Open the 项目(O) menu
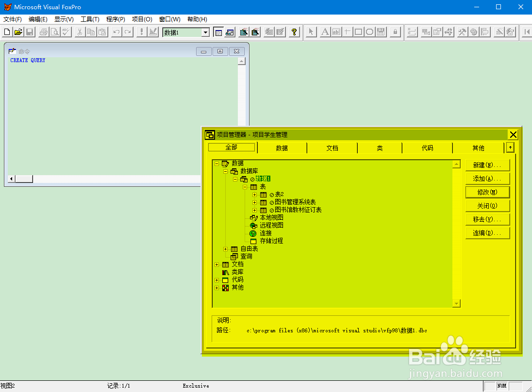Screen dimensions: 532x392 pyautogui.click(x=142, y=19)
